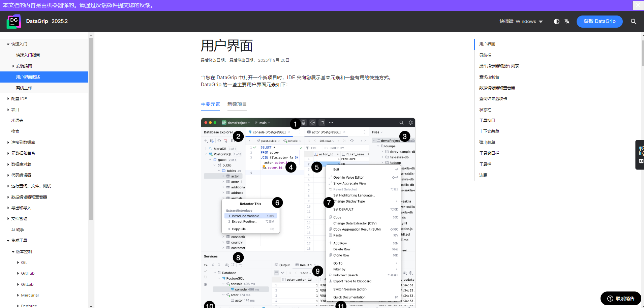Collapse the 快速入门 section arrow
The width and height of the screenshot is (644, 308).
tap(8, 44)
